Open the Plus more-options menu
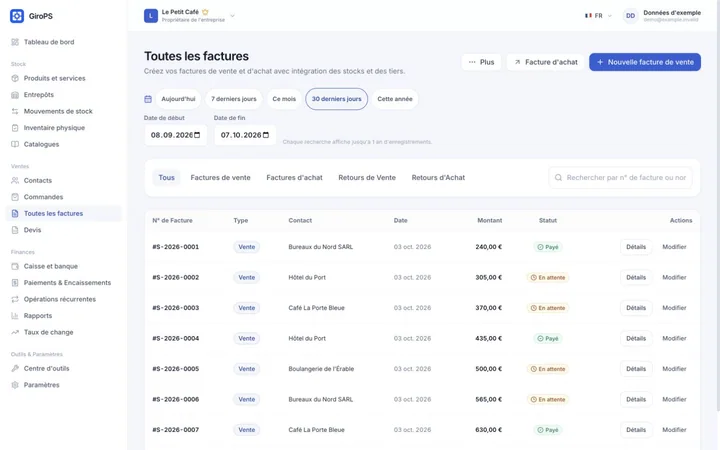The height and width of the screenshot is (450, 720). (x=481, y=62)
